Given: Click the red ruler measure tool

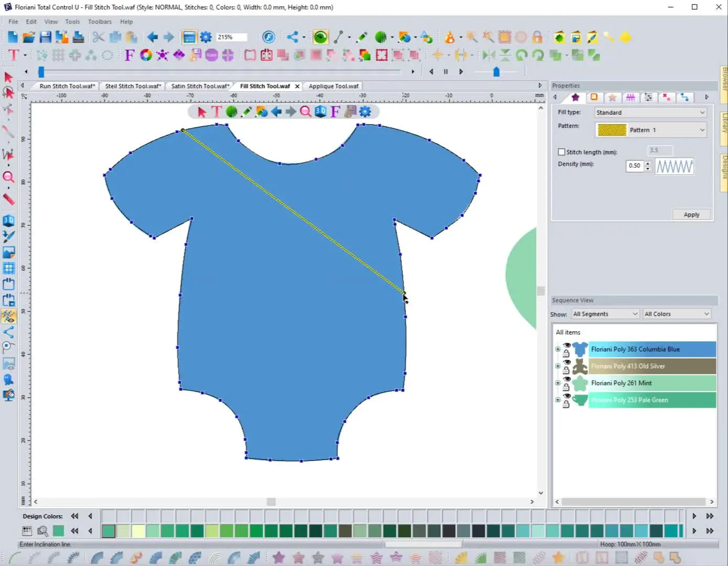Looking at the screenshot, I should point(8,199).
